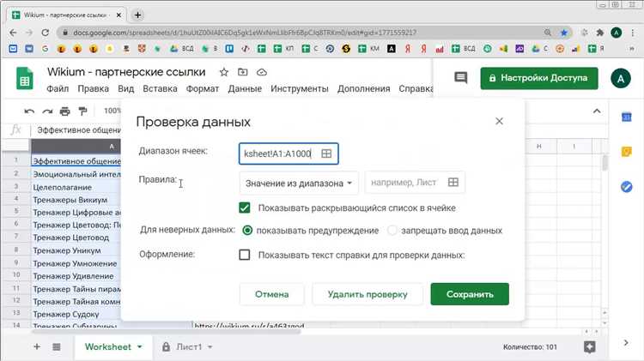The width and height of the screenshot is (644, 361).
Task: Switch to Worksheet sheet tab
Action: coord(108,346)
